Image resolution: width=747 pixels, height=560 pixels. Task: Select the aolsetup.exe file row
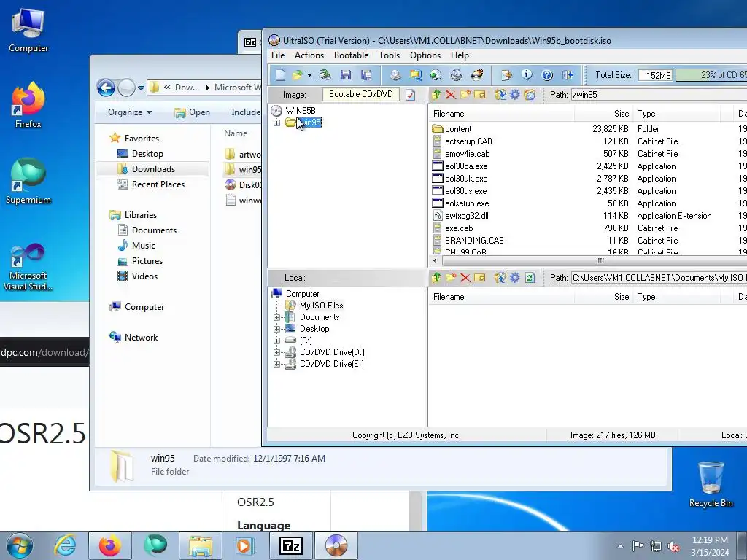[x=589, y=203]
